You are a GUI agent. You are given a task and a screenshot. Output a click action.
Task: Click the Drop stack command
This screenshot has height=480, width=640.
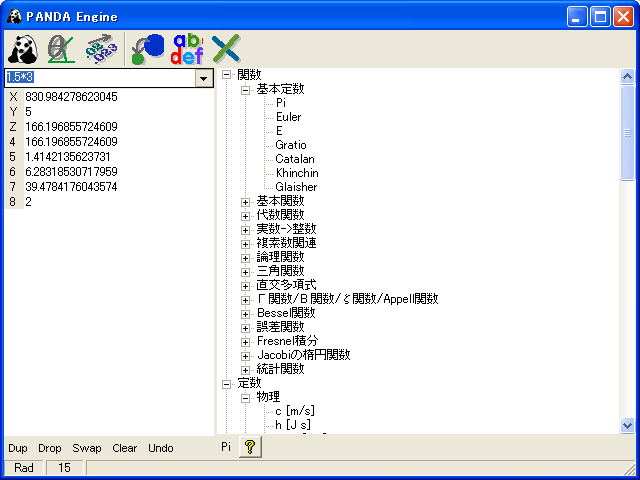pos(50,448)
